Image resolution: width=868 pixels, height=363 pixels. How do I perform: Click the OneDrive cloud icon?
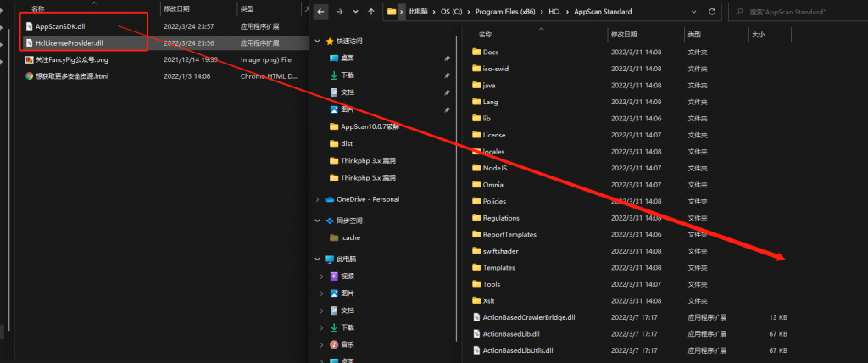[330, 199]
